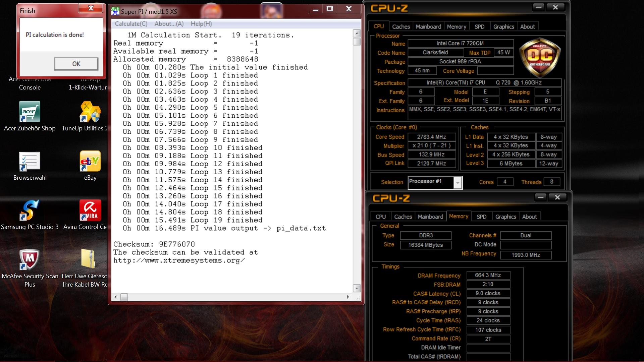Click the scroll down arrow in Super PI
Viewport: 644px width, 362px height.
pyautogui.click(x=357, y=288)
